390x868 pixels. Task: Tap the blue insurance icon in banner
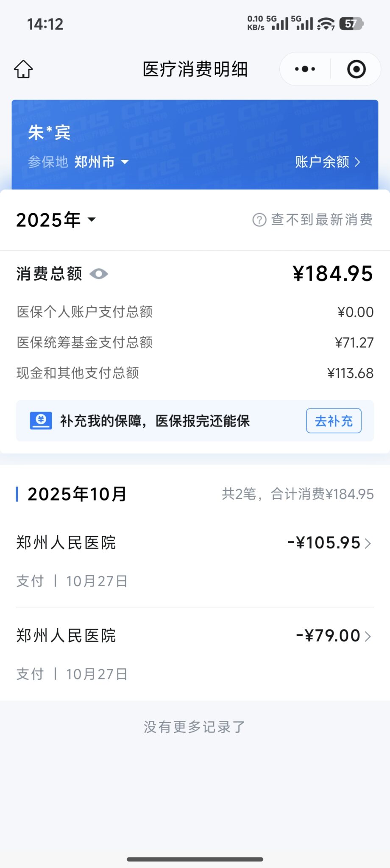pos(41,420)
